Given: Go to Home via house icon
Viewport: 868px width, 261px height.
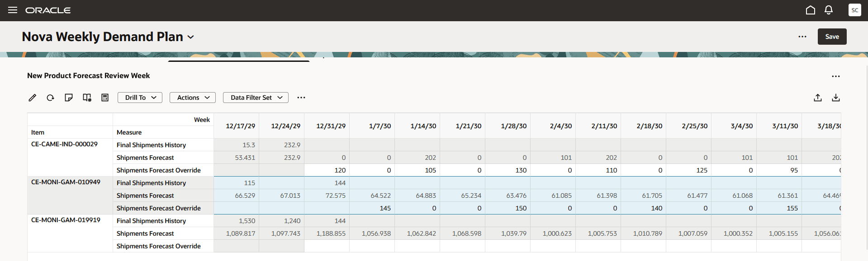Looking at the screenshot, I should (811, 10).
